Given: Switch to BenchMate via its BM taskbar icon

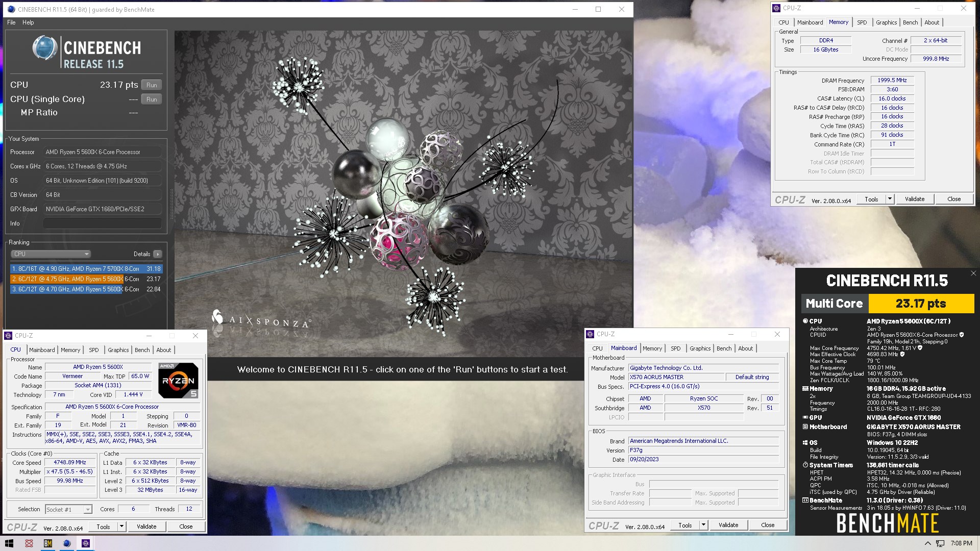Looking at the screenshot, I should (48, 543).
